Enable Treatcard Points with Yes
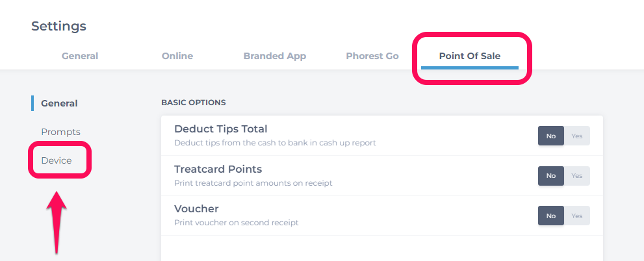The image size is (644, 261). (x=576, y=176)
